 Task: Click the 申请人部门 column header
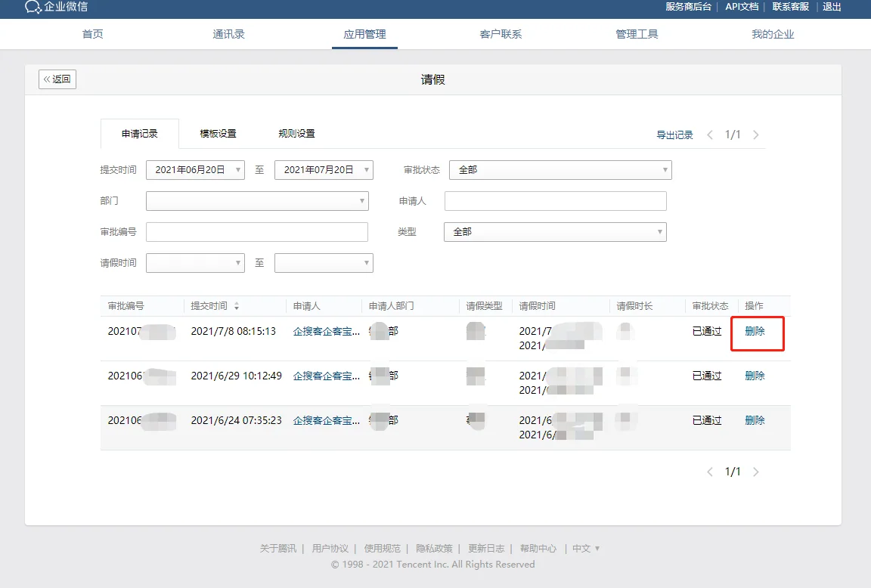click(x=391, y=307)
